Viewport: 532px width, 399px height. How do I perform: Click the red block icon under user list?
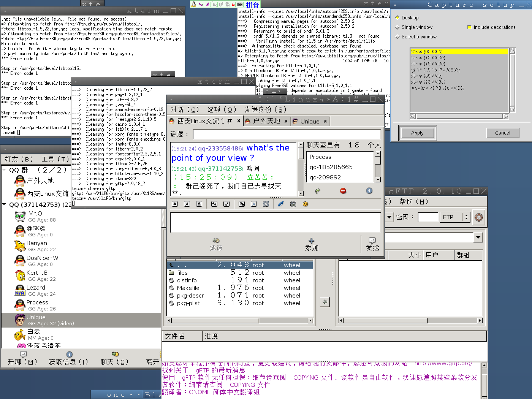[x=343, y=191]
